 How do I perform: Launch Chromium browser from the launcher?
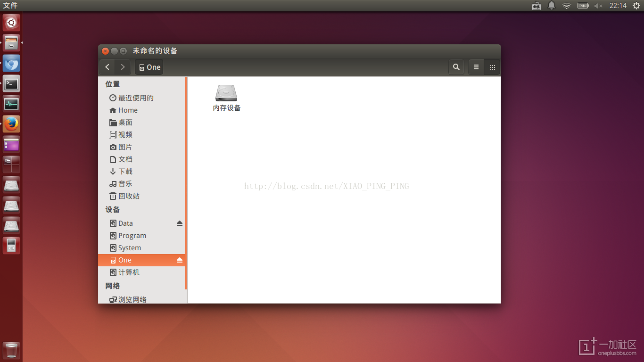pos(11,63)
